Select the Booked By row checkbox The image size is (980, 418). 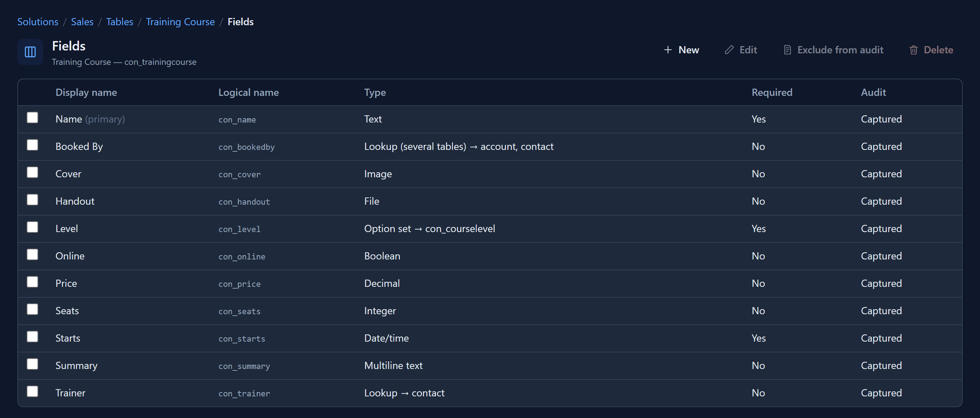pyautogui.click(x=32, y=145)
